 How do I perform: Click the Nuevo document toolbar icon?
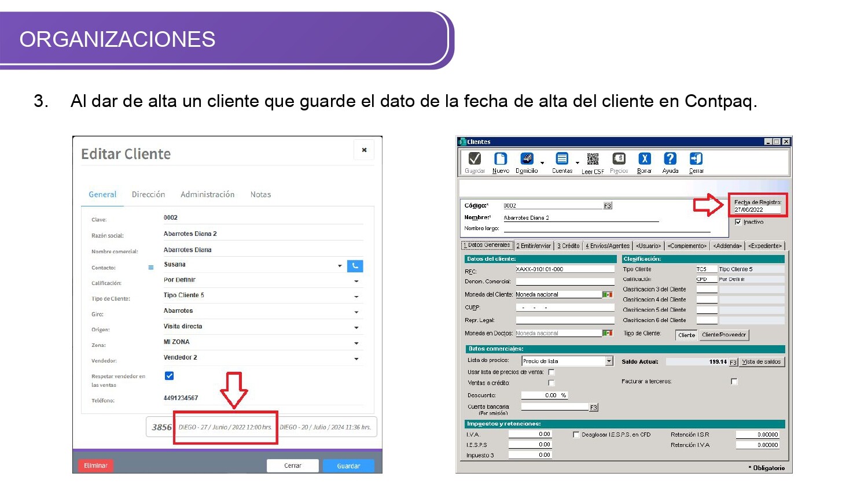[501, 159]
